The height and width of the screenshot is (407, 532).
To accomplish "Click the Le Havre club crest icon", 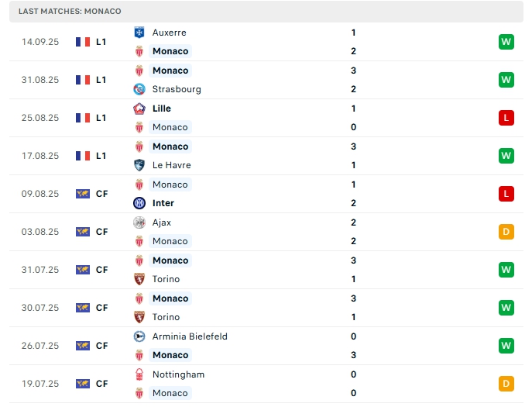I will (x=139, y=165).
